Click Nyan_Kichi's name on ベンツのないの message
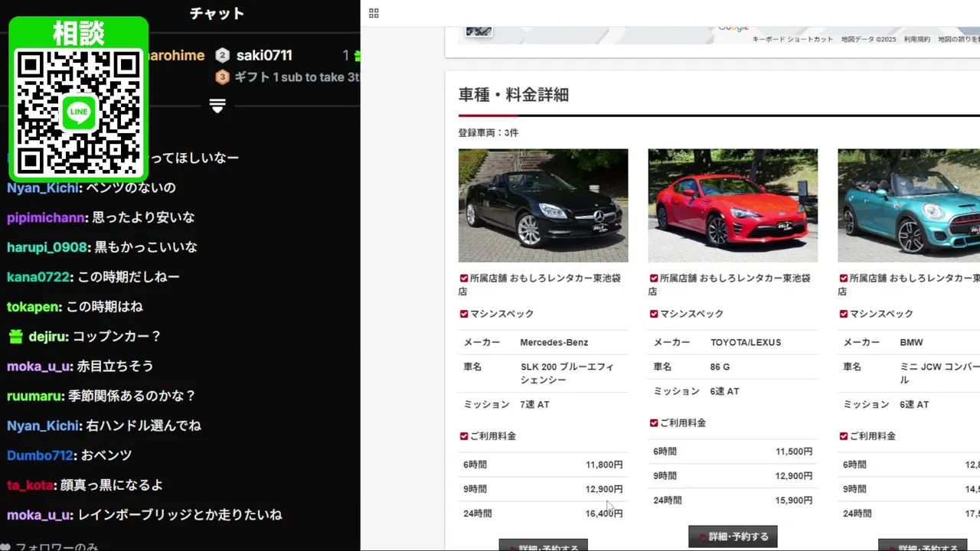The height and width of the screenshot is (551, 980). point(43,187)
